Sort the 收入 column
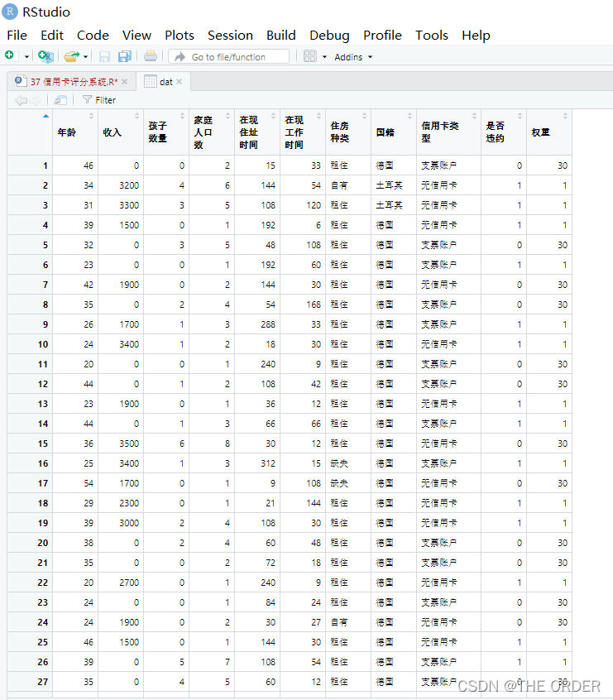Image resolution: width=613 pixels, height=700 pixels. pyautogui.click(x=136, y=116)
